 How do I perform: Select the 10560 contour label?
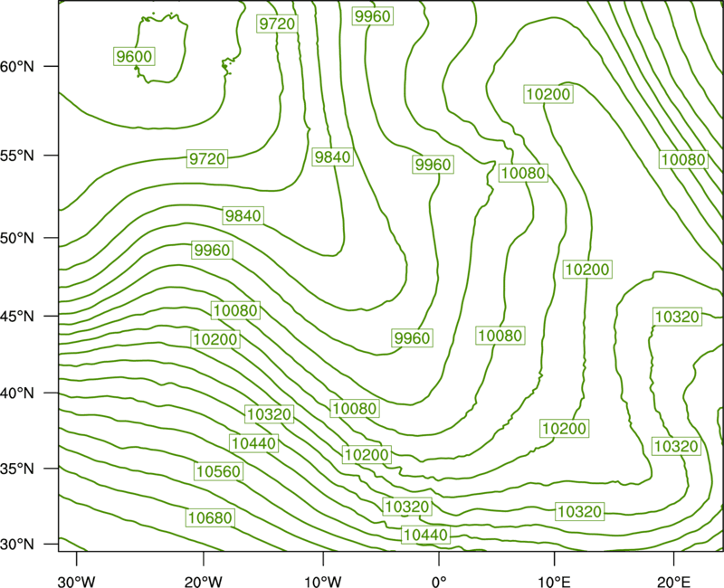pyautogui.click(x=218, y=471)
